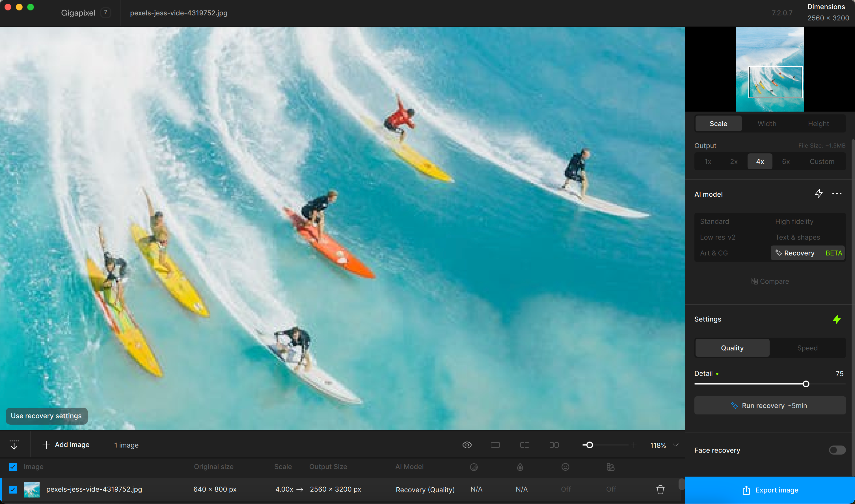This screenshot has height=504, width=855.
Task: Delete pexels-jess-vide-4319752.jpg with trash icon
Action: tap(660, 489)
